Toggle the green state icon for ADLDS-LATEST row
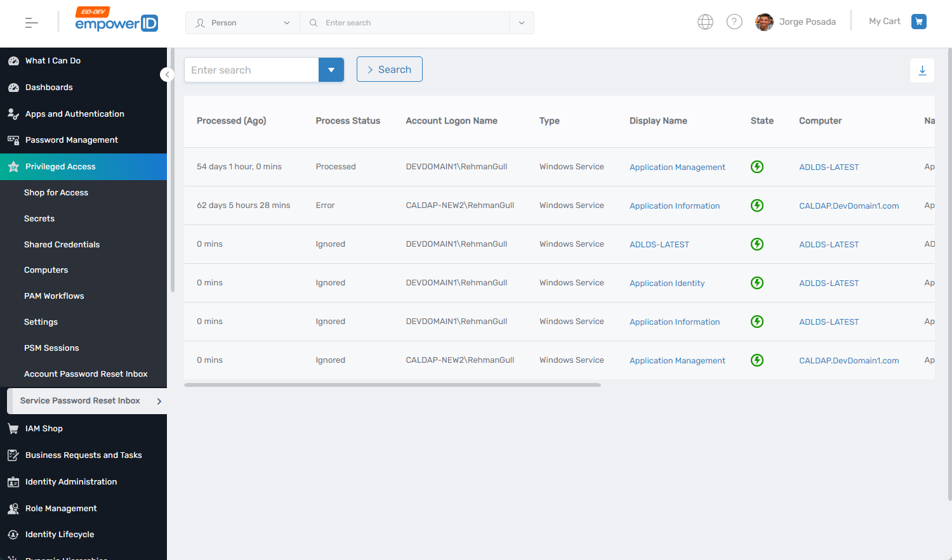 [757, 244]
